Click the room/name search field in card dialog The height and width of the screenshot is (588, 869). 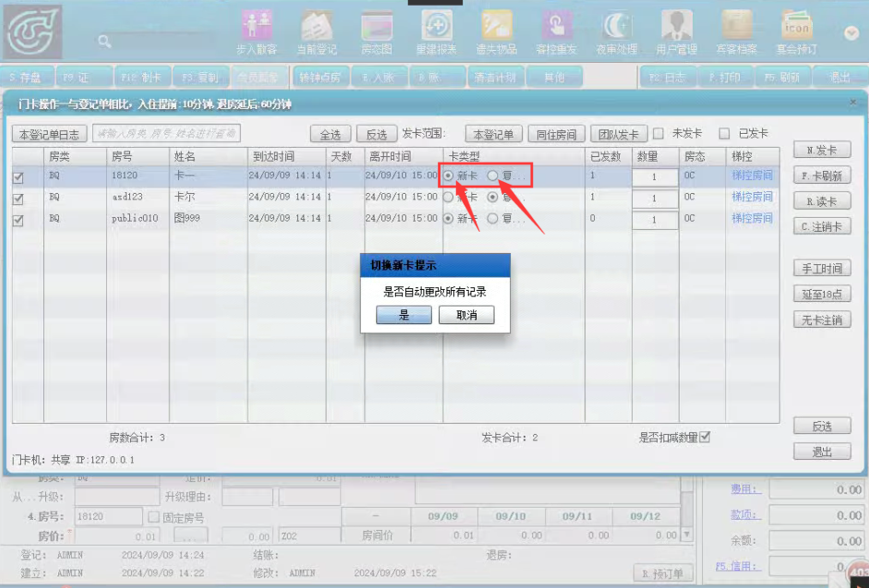coord(166,133)
